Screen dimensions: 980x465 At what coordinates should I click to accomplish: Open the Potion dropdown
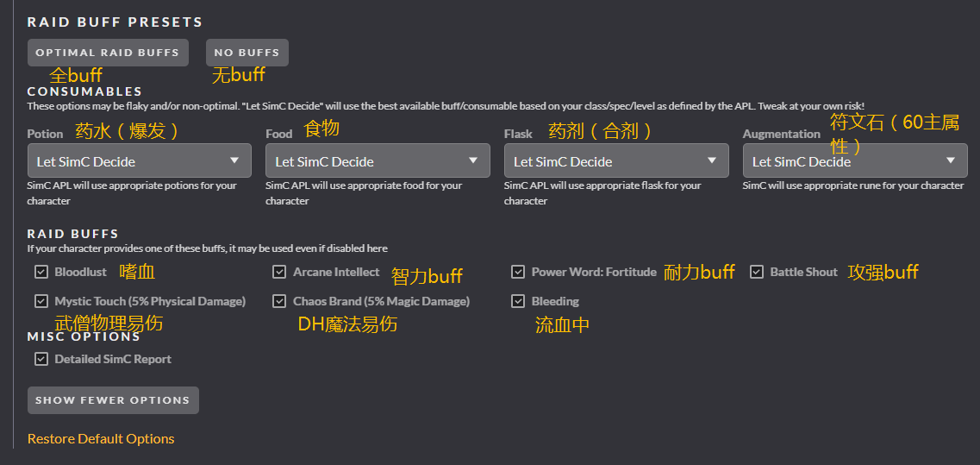click(139, 161)
